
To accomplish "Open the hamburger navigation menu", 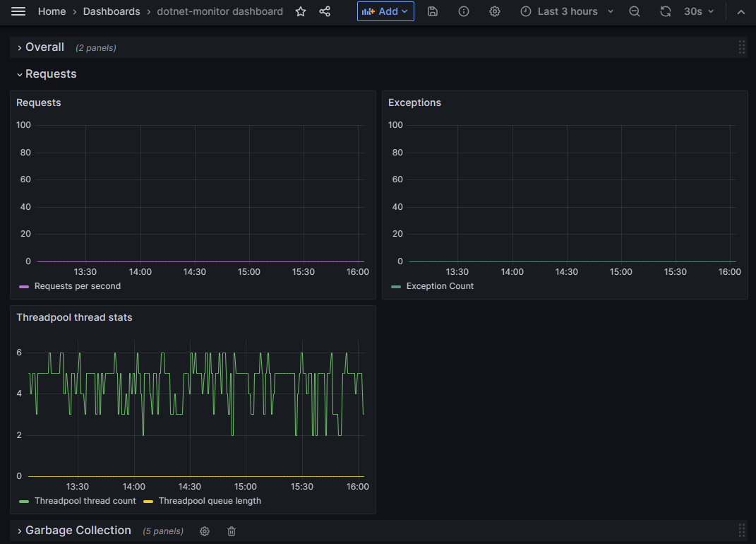I will point(18,11).
